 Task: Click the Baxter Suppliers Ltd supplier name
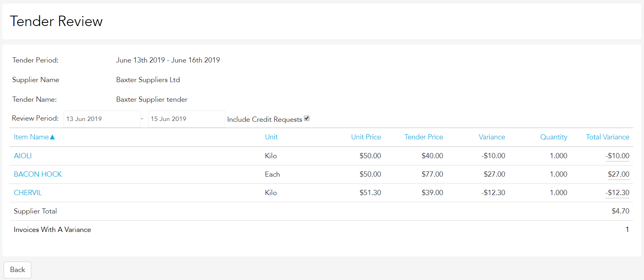tap(148, 80)
